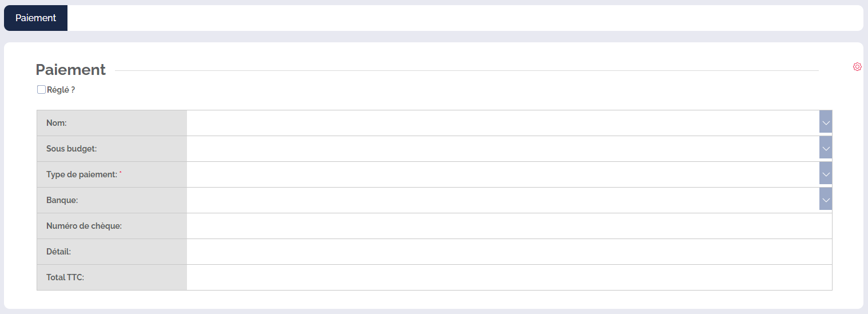The width and height of the screenshot is (868, 314).
Task: Select the Type de paiement field
Action: (502, 174)
